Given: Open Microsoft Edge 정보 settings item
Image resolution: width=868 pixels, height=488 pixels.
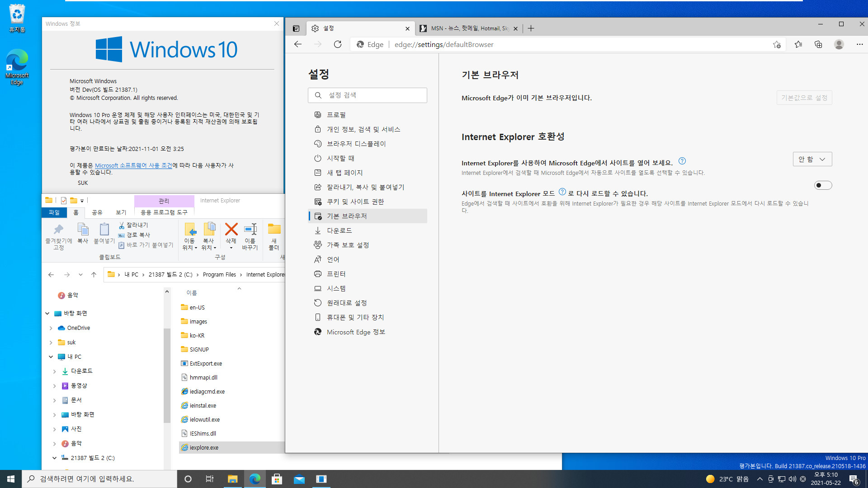Looking at the screenshot, I should point(368,332).
